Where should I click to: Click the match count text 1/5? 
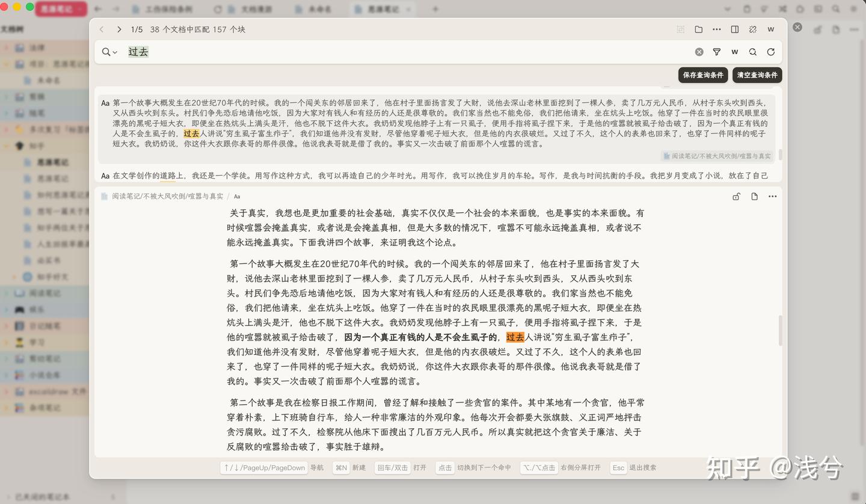click(137, 29)
